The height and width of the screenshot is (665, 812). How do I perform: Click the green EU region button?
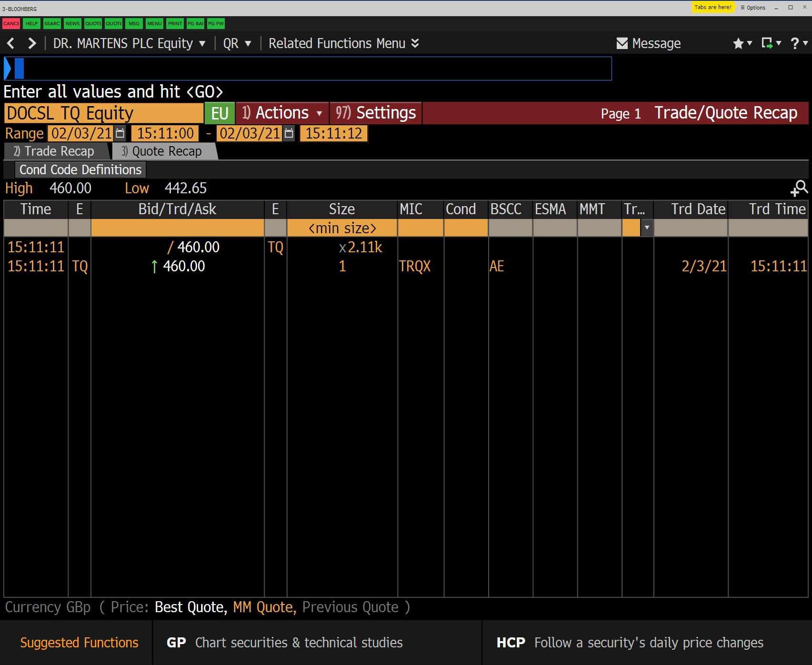pos(220,113)
